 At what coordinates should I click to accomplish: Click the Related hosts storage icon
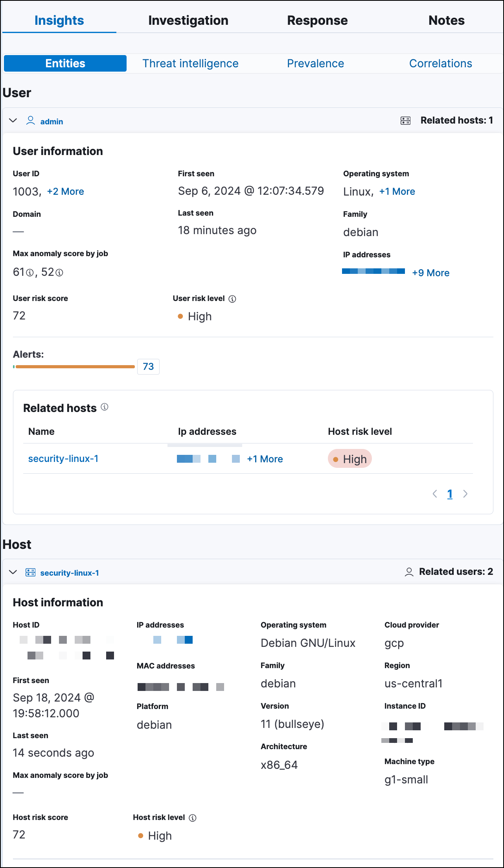(405, 120)
